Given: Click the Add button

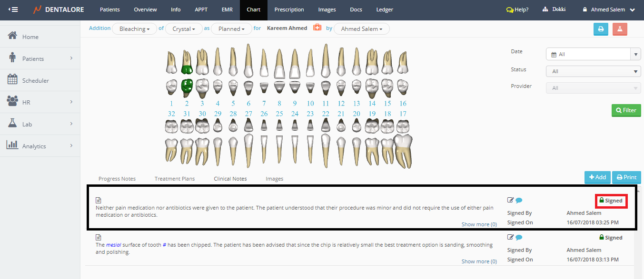Looking at the screenshot, I should (597, 177).
